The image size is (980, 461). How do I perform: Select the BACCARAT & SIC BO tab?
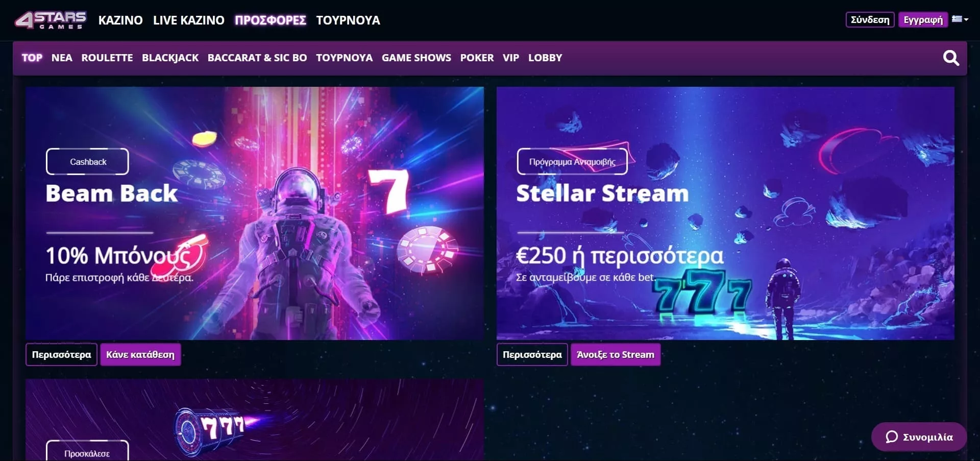tap(257, 58)
